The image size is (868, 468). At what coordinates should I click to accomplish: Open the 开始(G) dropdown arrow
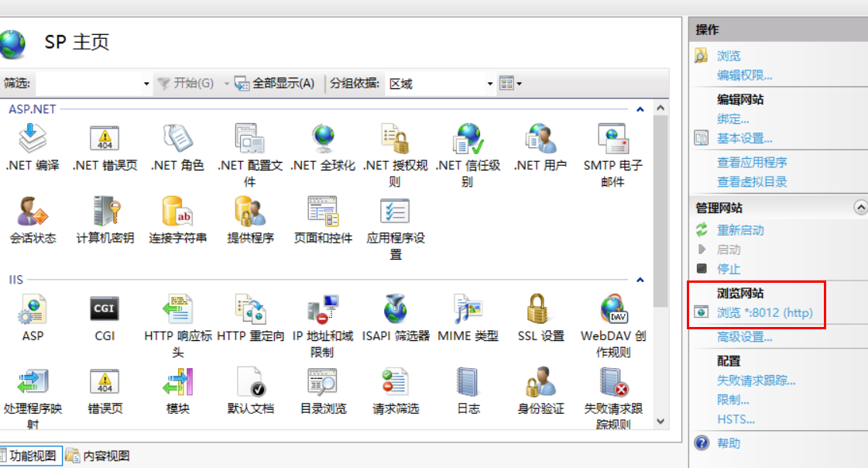[x=226, y=84]
